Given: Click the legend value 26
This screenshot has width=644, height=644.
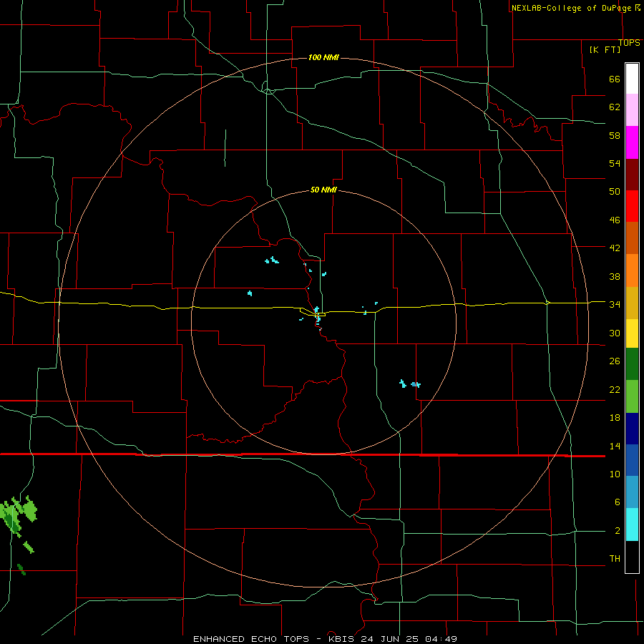Looking at the screenshot, I should pyautogui.click(x=615, y=361).
